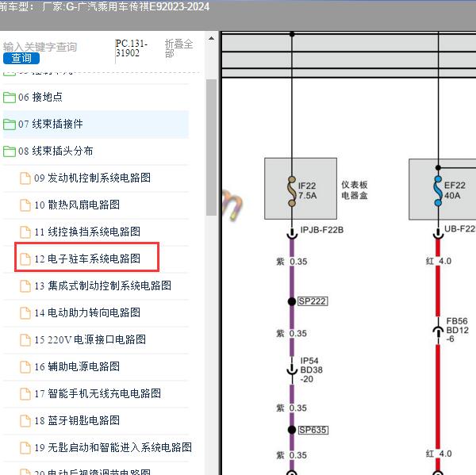This screenshot has height=475, width=476.
Task: Click the IF22 7.5A fuse symbol
Action: coord(292,191)
